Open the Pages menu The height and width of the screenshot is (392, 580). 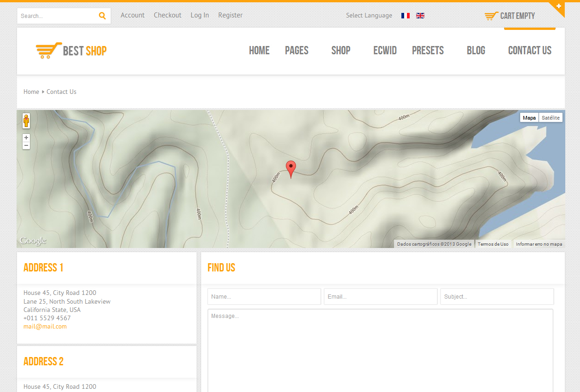[x=296, y=51]
